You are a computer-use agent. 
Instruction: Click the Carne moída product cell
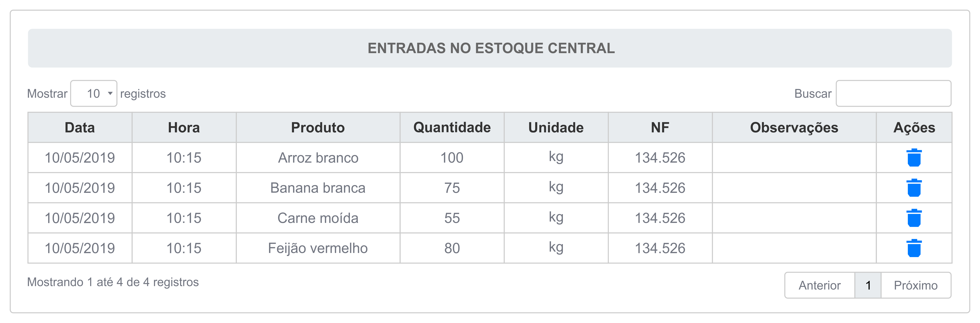[x=318, y=218]
